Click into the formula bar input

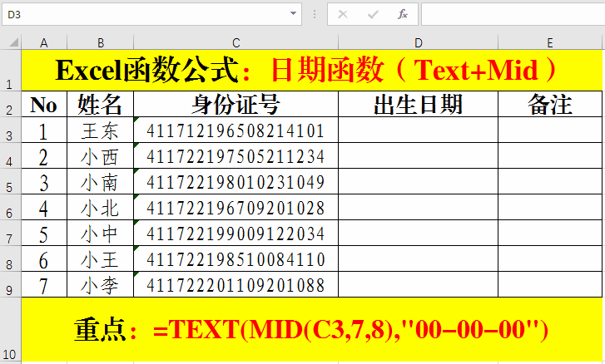click(x=513, y=14)
